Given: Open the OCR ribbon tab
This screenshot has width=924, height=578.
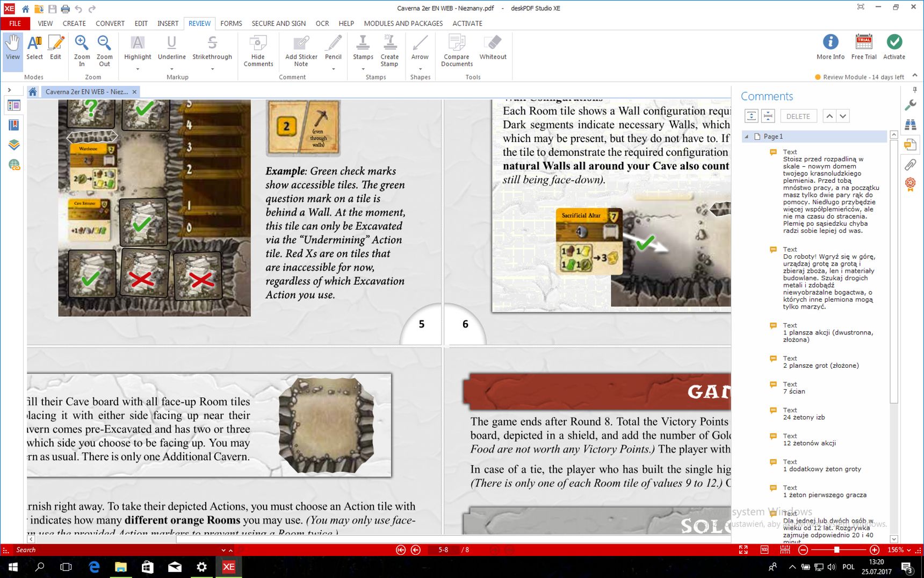Looking at the screenshot, I should coord(322,23).
